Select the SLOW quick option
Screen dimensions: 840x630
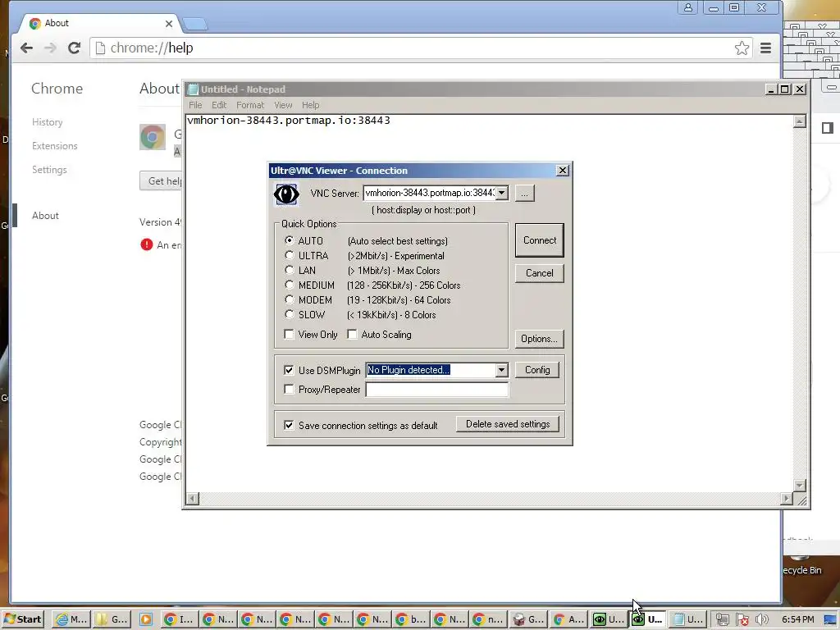coord(290,314)
